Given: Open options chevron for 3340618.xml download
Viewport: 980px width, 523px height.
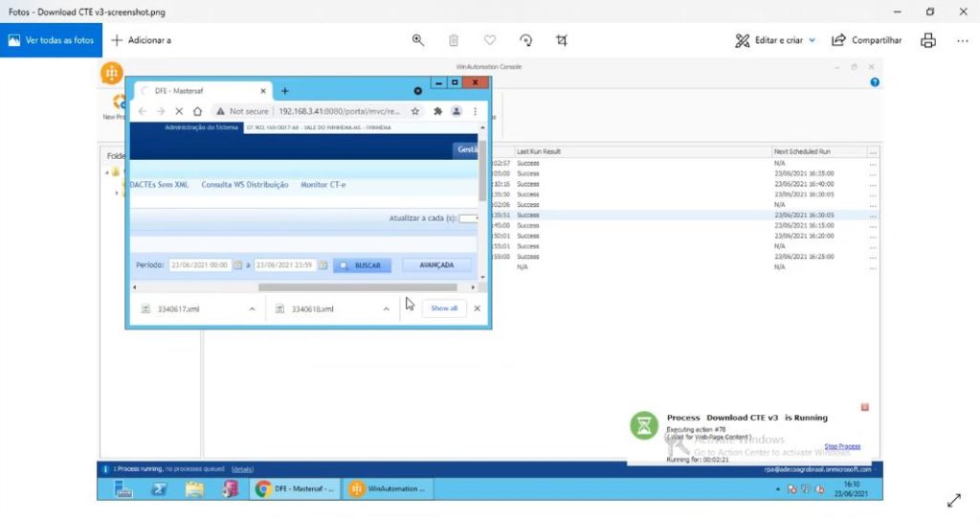Looking at the screenshot, I should coord(387,309).
